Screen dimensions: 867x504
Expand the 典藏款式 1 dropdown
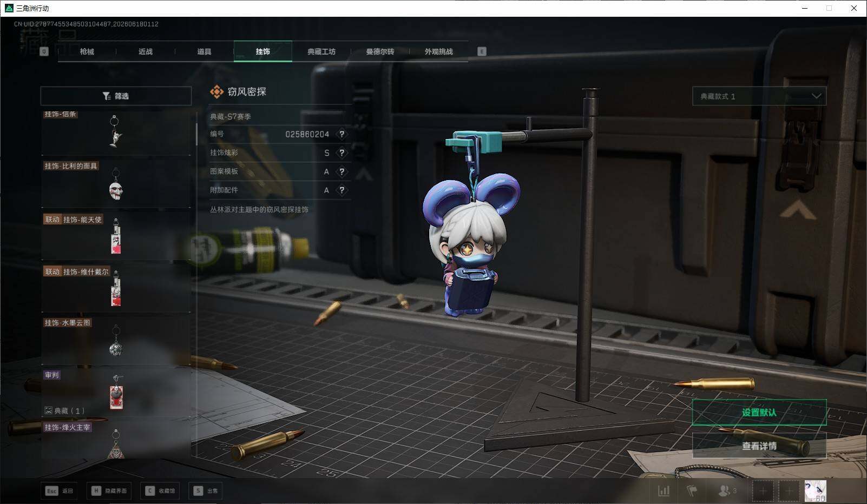[x=759, y=96]
